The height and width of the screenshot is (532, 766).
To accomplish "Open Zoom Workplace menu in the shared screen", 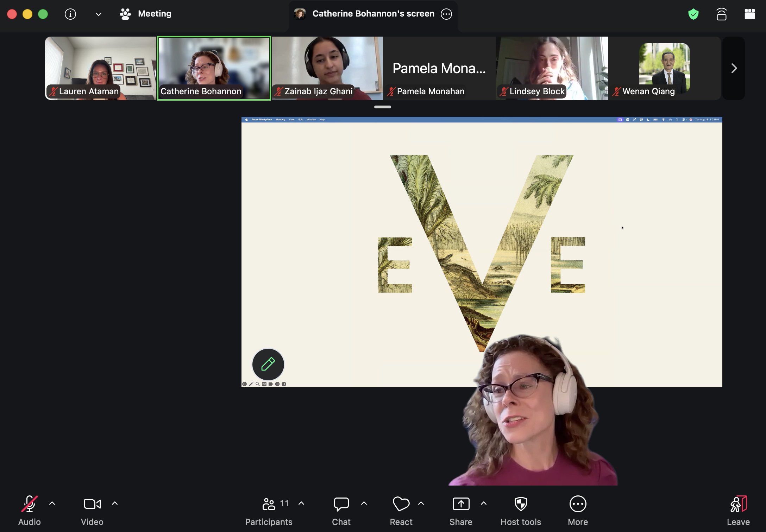I will click(262, 120).
